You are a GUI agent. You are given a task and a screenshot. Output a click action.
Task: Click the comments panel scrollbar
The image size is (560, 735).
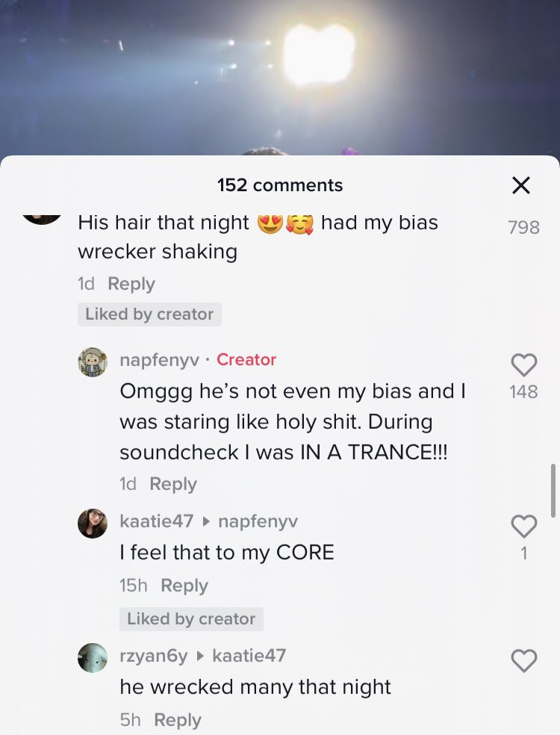[x=553, y=490]
